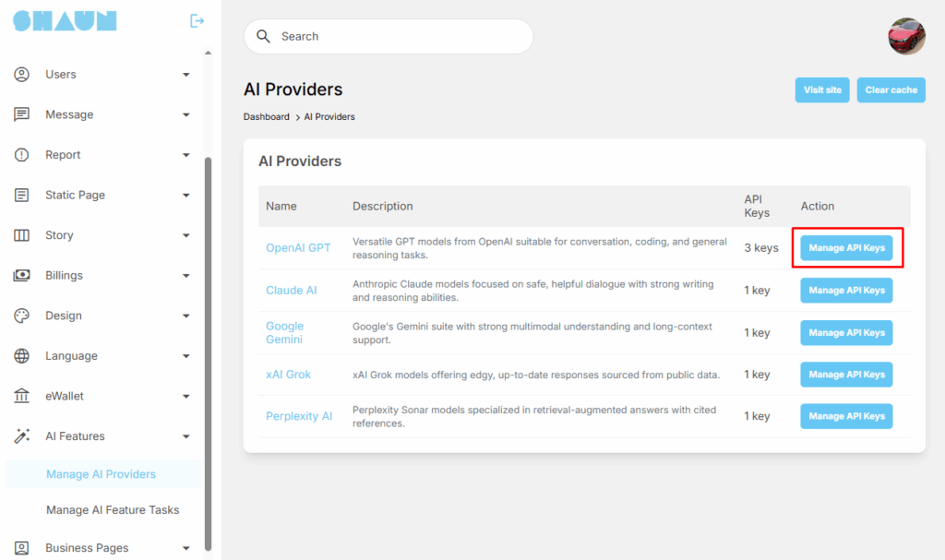This screenshot has height=560, width=945.
Task: Click the eWallet bank icon
Action: [x=21, y=396]
